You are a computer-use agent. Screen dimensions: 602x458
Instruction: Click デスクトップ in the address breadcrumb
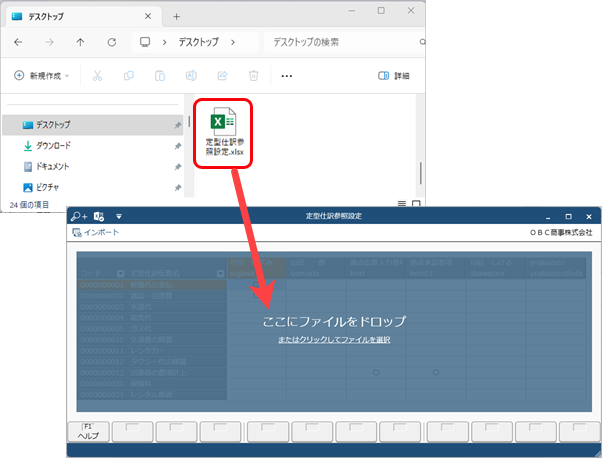click(x=198, y=42)
